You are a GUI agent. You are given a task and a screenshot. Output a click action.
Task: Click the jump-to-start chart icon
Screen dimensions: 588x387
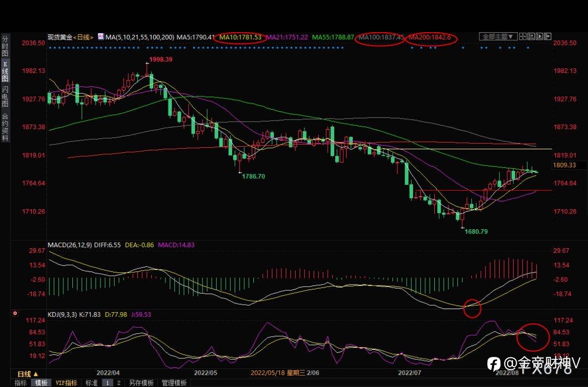click(531, 36)
